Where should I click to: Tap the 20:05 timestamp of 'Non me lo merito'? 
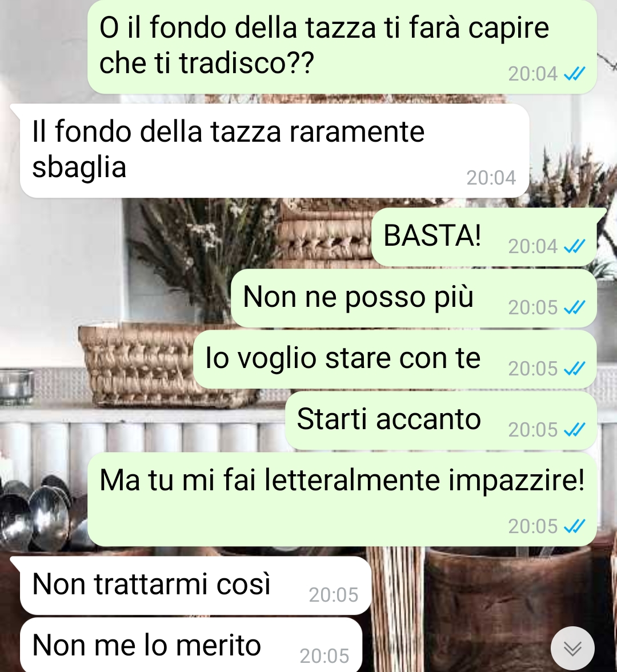click(x=324, y=656)
